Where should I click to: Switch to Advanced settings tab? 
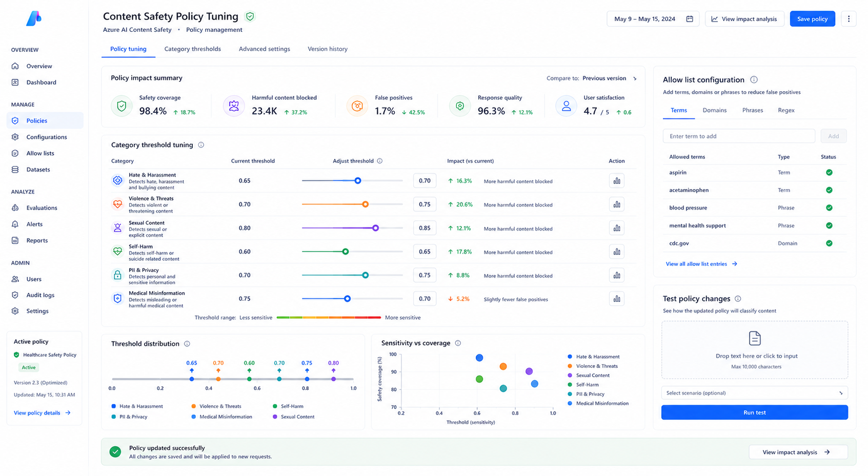point(264,49)
